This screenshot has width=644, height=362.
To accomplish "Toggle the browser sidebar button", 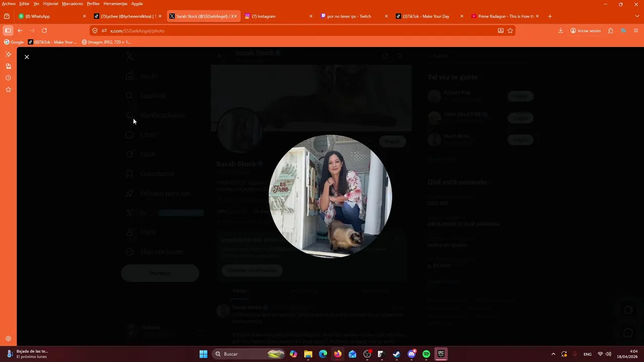I will tap(8, 31).
